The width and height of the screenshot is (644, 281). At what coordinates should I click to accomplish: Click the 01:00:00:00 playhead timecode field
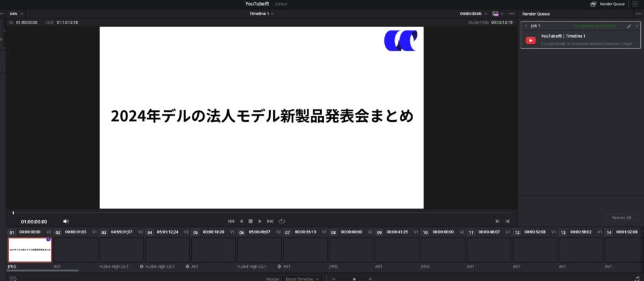click(34, 221)
